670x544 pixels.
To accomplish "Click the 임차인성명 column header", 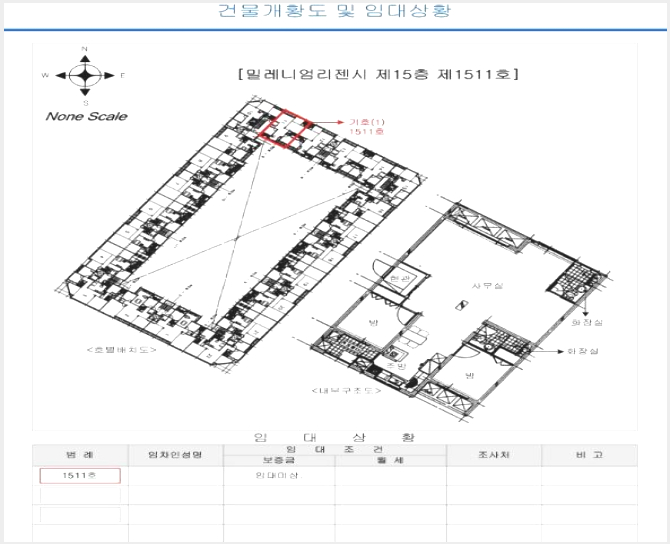I will tap(175, 455).
